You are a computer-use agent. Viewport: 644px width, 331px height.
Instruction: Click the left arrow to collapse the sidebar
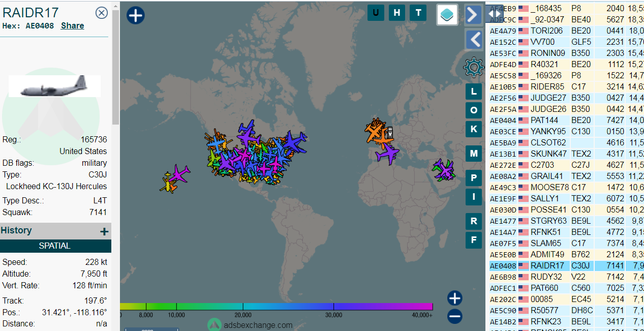point(473,39)
